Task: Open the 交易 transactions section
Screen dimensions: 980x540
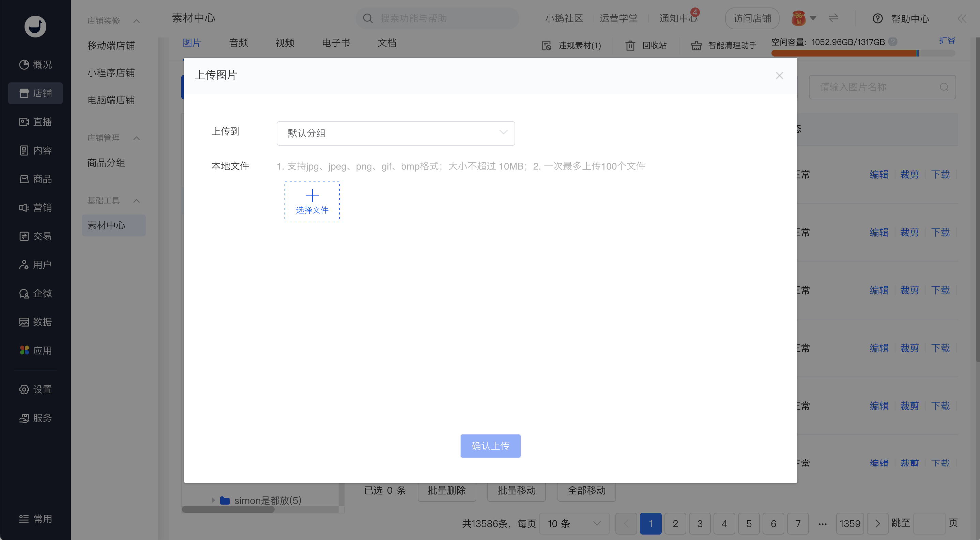Action: [x=35, y=236]
